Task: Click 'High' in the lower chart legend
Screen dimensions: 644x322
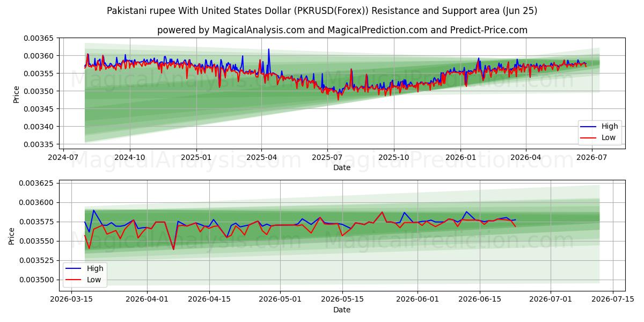Action: [95, 268]
